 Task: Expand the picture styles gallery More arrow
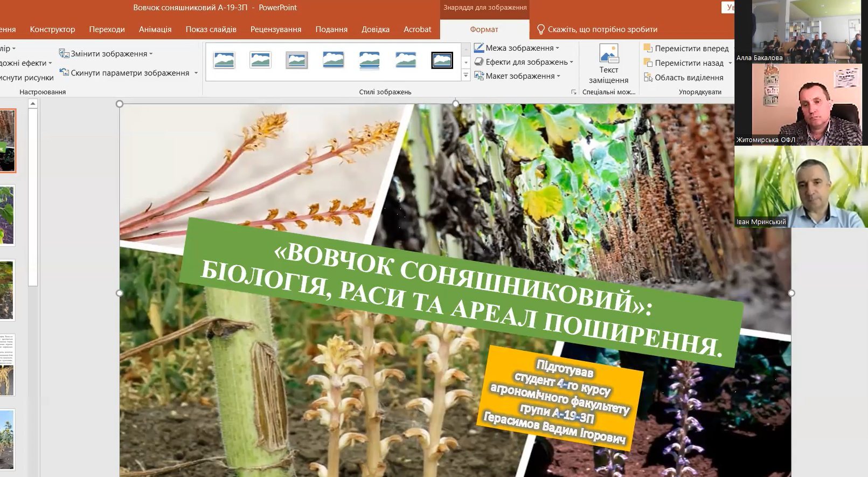coord(466,75)
